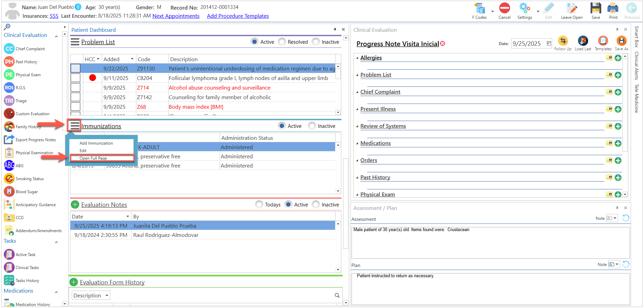Click the Follow Up icon
This screenshot has width=644, height=308.
(x=563, y=41)
